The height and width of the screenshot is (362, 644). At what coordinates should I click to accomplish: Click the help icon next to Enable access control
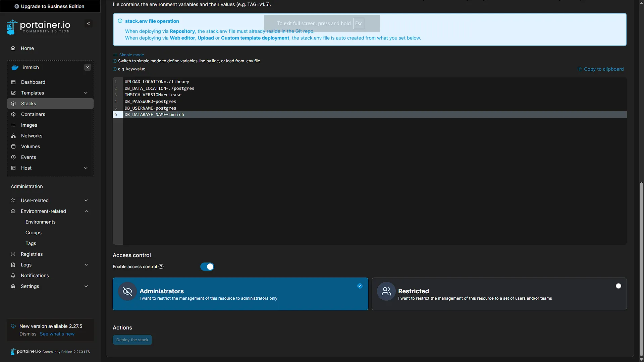(x=161, y=266)
